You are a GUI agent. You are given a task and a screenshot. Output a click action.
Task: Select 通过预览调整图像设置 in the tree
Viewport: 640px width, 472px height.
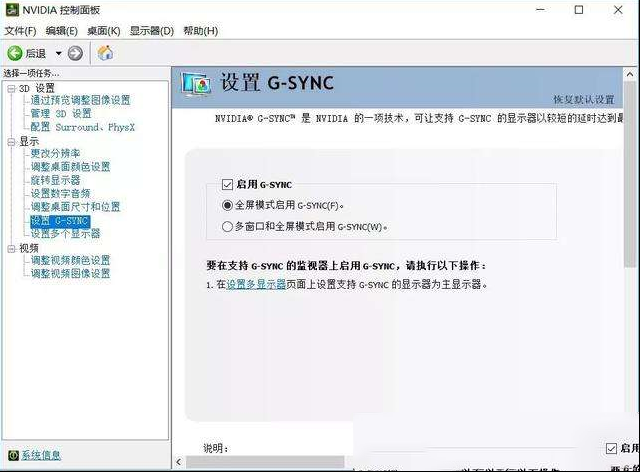coord(80,100)
